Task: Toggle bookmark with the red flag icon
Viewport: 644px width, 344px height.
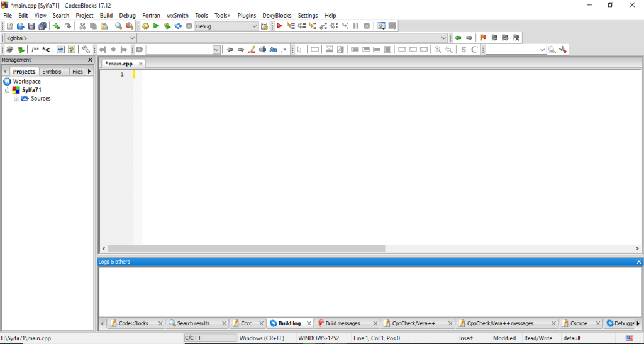Action: point(483,38)
